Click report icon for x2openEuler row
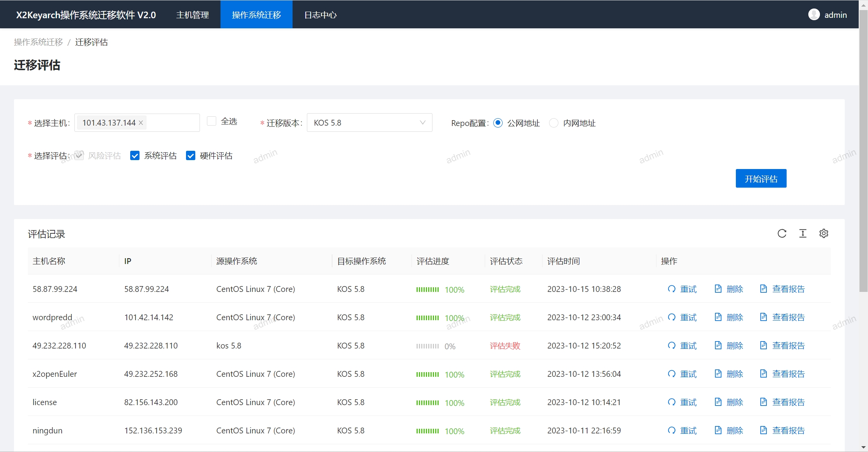 [x=763, y=374]
